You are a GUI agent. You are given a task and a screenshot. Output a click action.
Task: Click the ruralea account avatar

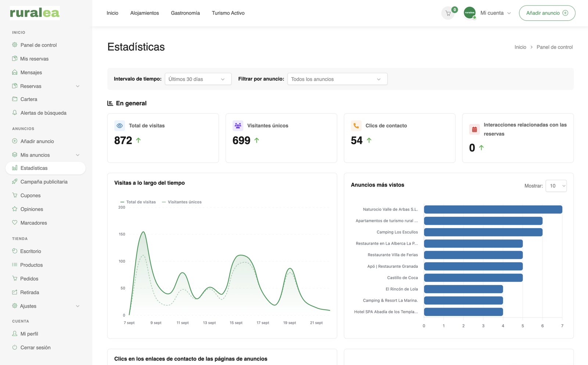470,13
